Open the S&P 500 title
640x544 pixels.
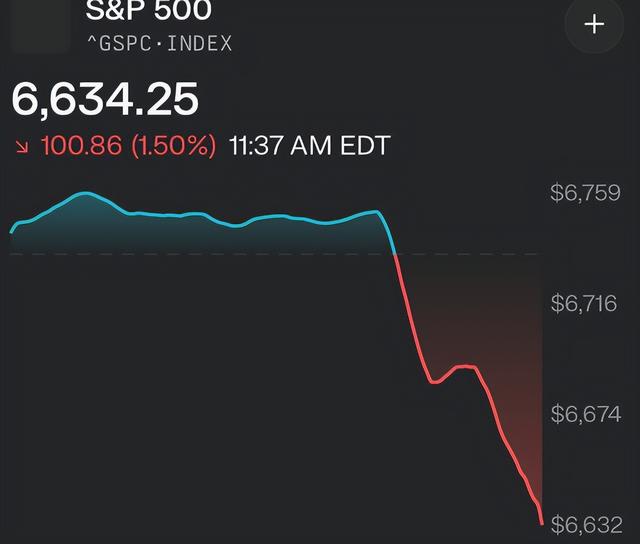point(148,12)
